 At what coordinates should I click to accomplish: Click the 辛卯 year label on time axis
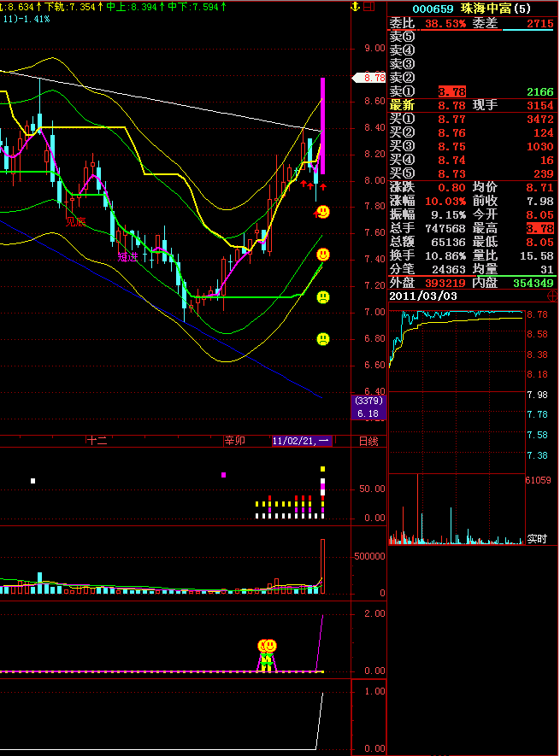tap(235, 441)
